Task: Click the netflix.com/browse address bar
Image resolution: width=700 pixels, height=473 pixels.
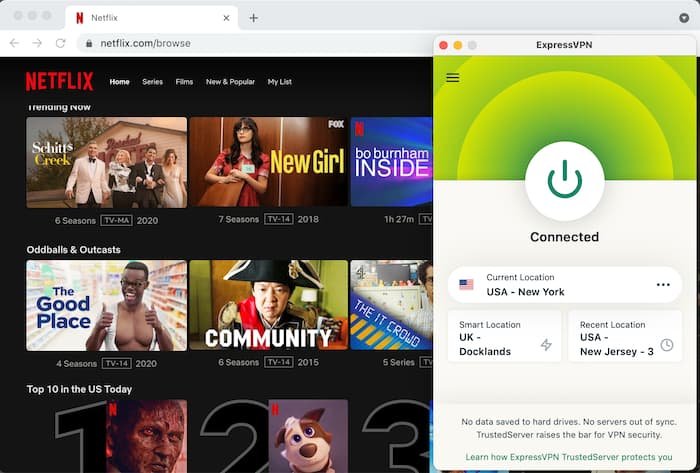Action: click(250, 44)
